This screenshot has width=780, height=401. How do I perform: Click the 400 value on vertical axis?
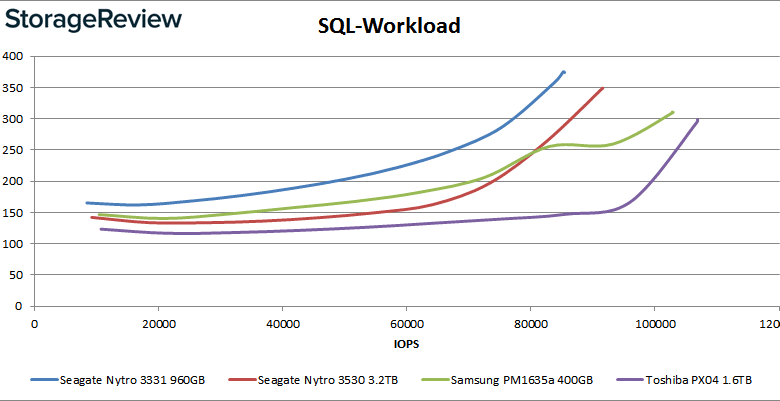click(12, 56)
